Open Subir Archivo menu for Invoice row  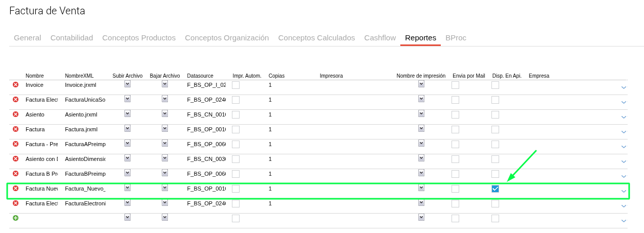point(127,84)
